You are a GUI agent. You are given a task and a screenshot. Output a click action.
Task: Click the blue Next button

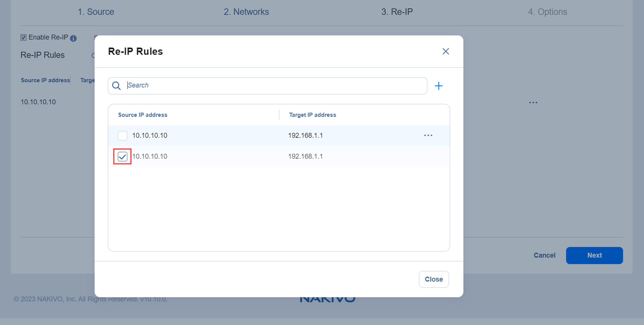tap(594, 255)
